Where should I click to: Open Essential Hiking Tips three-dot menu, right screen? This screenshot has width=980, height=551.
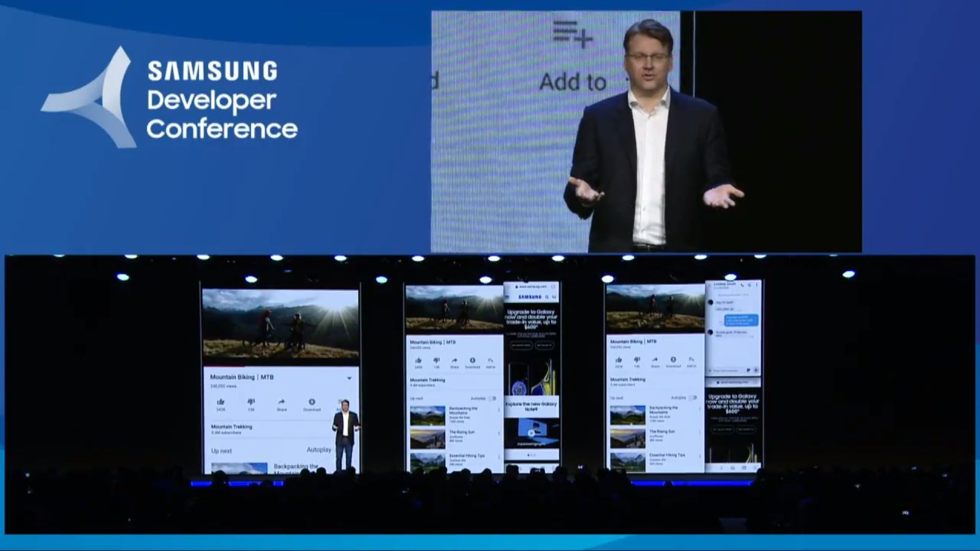(699, 456)
